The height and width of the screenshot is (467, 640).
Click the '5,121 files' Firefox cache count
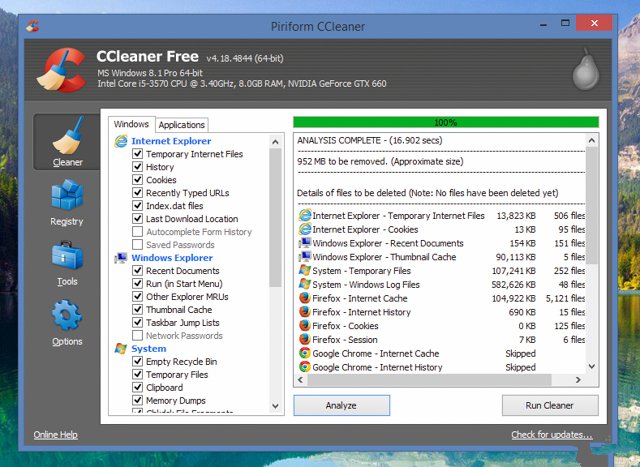point(565,298)
